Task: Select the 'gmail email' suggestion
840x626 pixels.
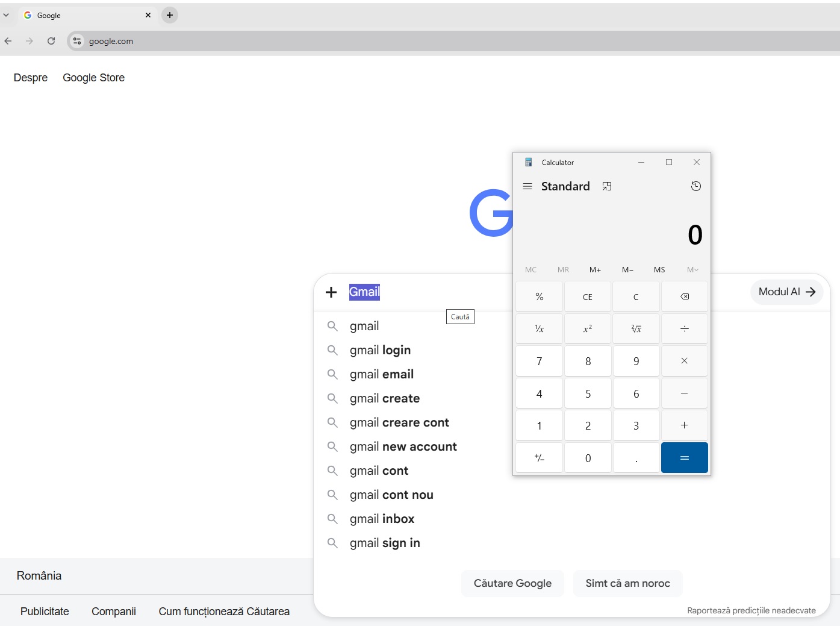Action: pyautogui.click(x=382, y=374)
